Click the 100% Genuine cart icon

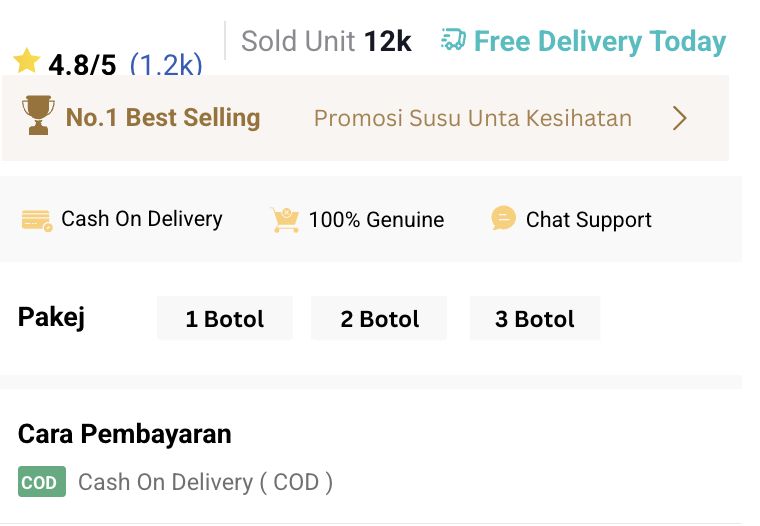click(x=285, y=220)
